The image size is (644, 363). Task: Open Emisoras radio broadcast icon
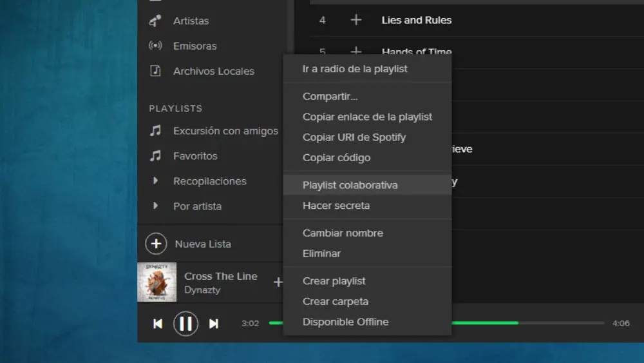coord(155,45)
